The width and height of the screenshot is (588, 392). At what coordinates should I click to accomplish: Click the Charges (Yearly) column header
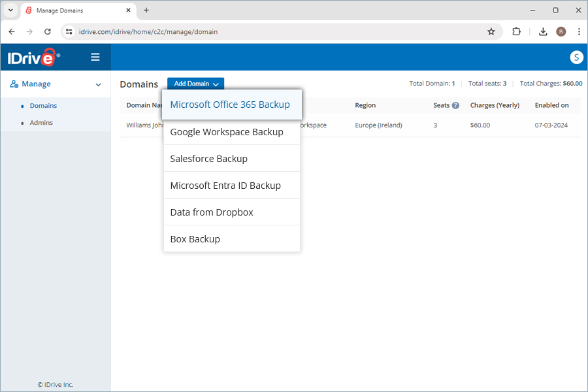tap(495, 105)
